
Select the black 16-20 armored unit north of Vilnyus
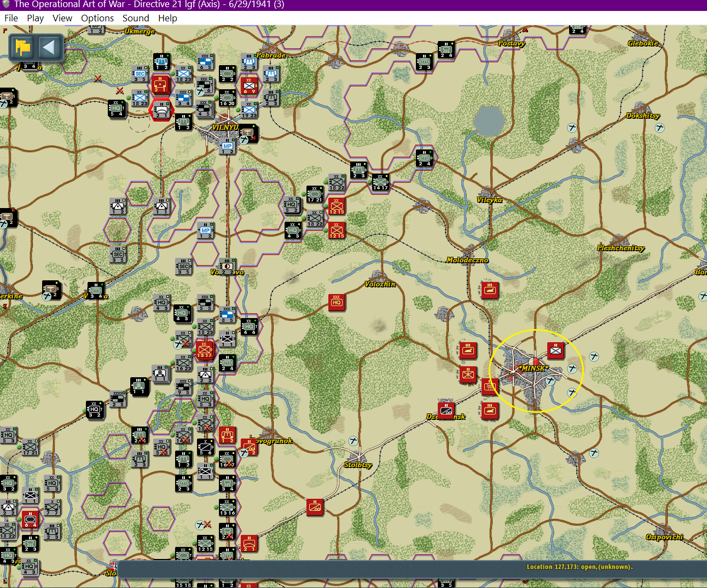(227, 99)
